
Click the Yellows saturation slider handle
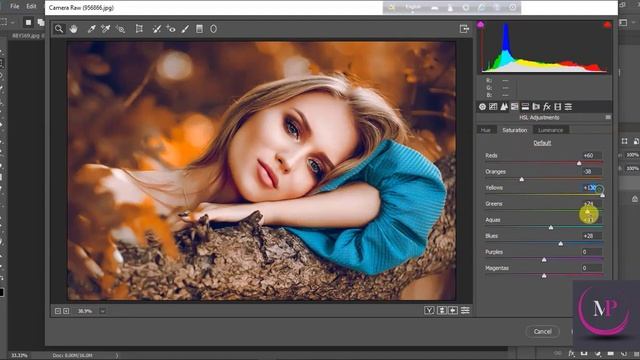(602, 195)
